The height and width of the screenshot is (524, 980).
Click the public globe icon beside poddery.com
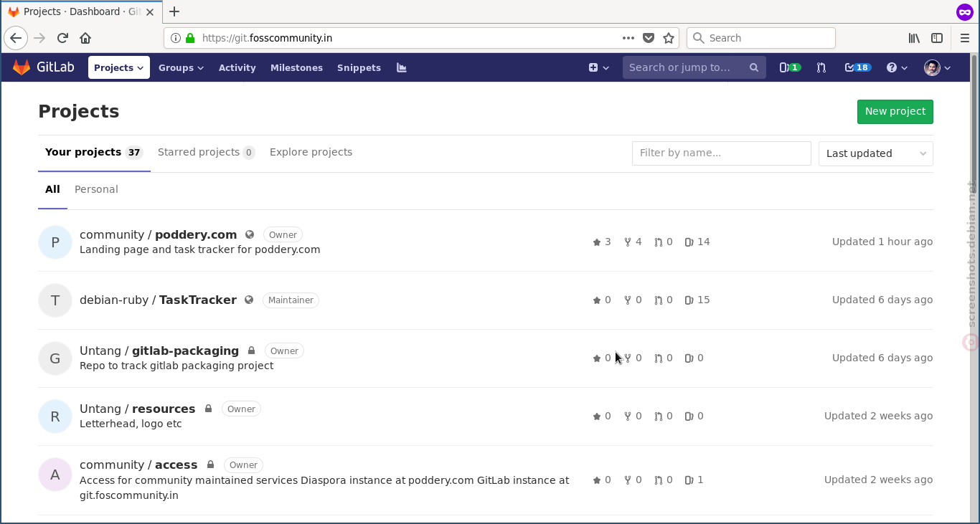(x=250, y=234)
